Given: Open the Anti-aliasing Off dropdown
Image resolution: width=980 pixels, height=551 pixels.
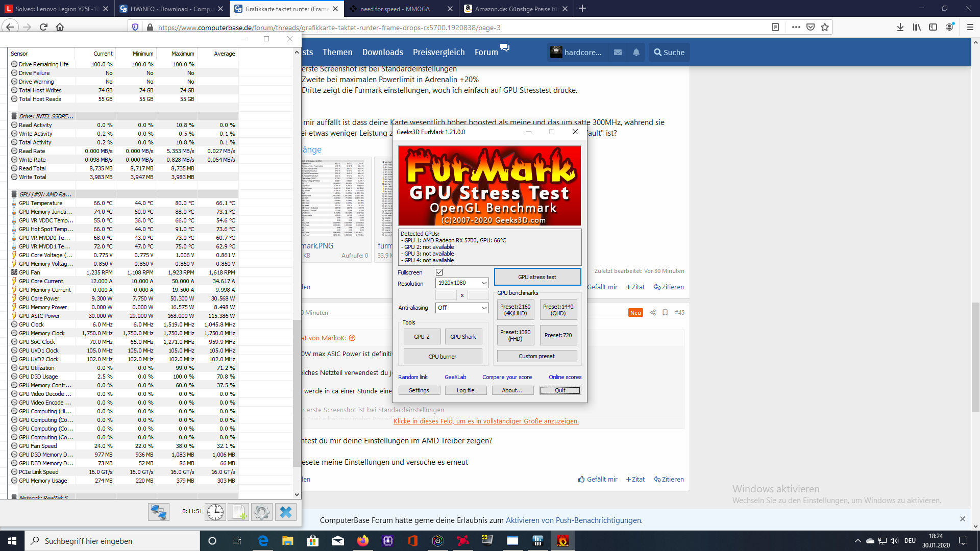Looking at the screenshot, I should pos(462,308).
